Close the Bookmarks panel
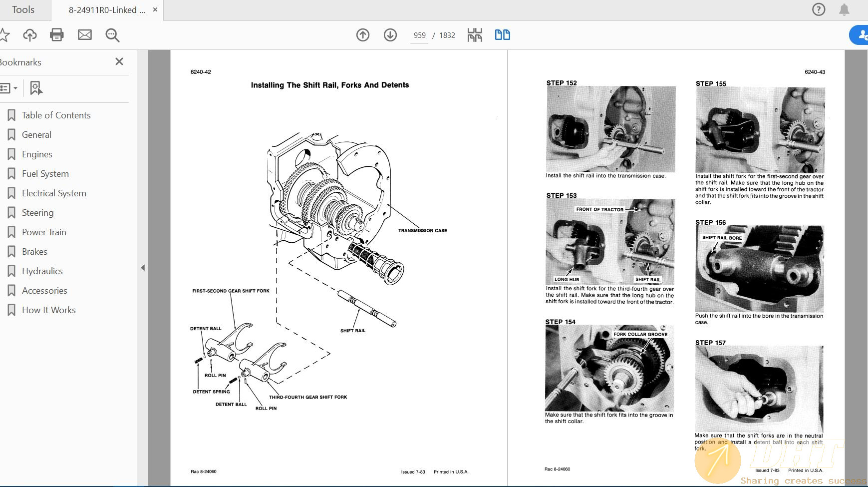The height and width of the screenshot is (487, 868). (x=119, y=61)
